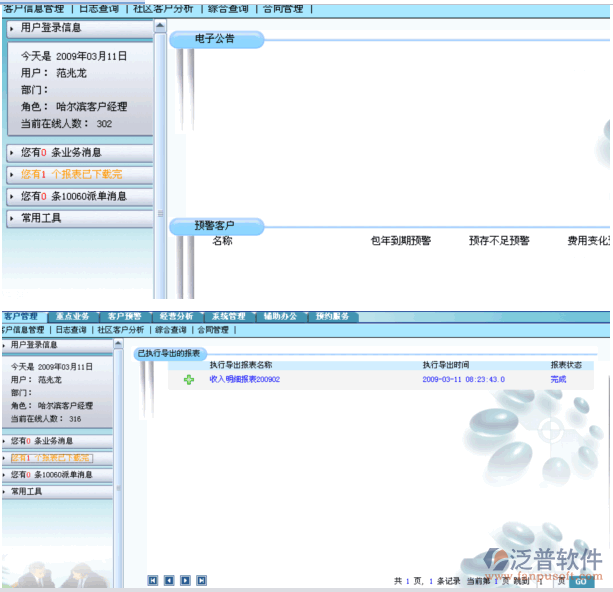Open the 收入明细报表200902 report link

coord(244,380)
